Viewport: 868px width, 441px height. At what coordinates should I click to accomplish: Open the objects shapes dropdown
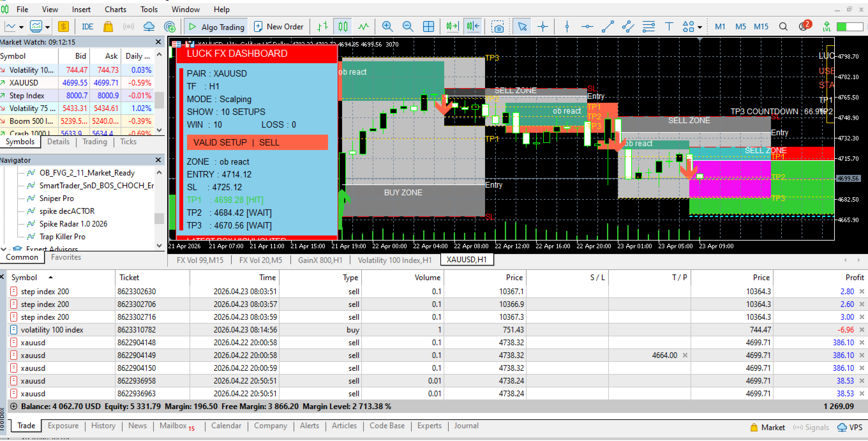pyautogui.click(x=700, y=27)
